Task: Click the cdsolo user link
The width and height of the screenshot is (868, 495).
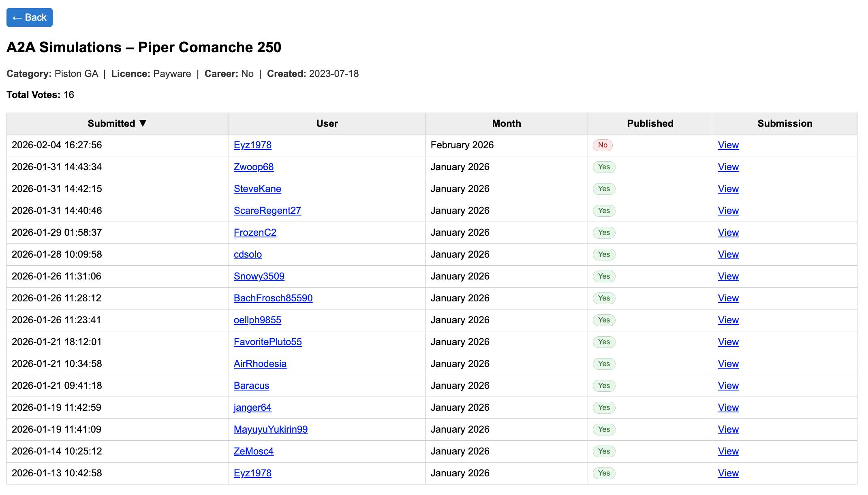Action: point(248,254)
